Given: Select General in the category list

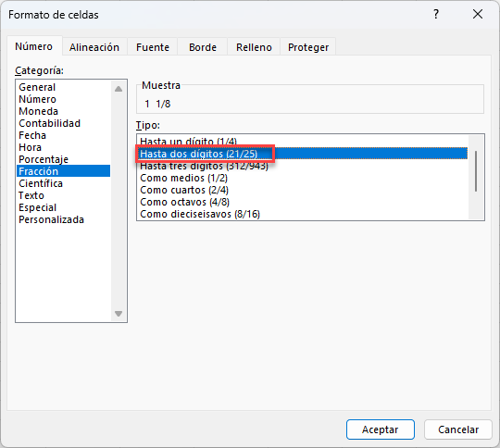Looking at the screenshot, I should pos(64,87).
